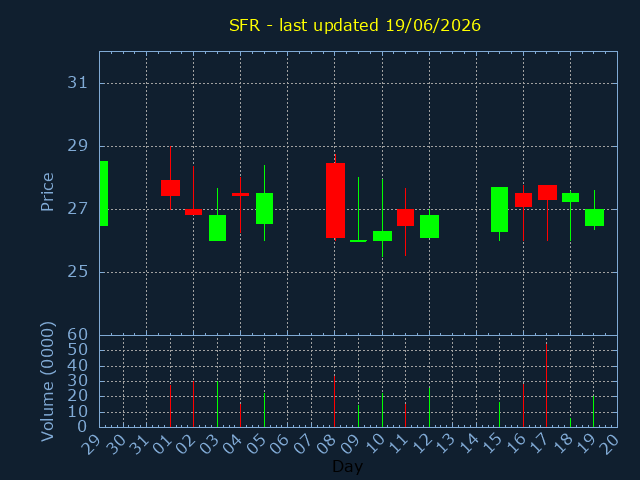Click the small green volume bar on day 18
The width and height of the screenshot is (640, 480).
click(571, 422)
